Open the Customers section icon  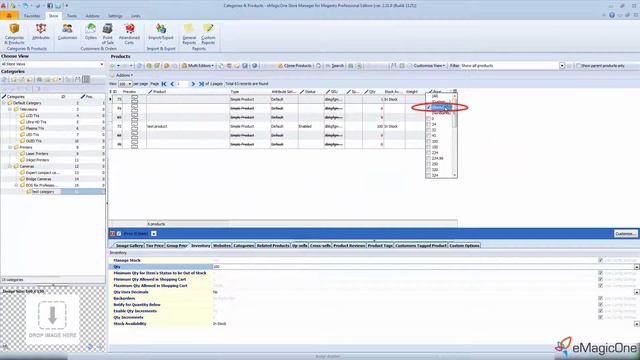coord(67,32)
